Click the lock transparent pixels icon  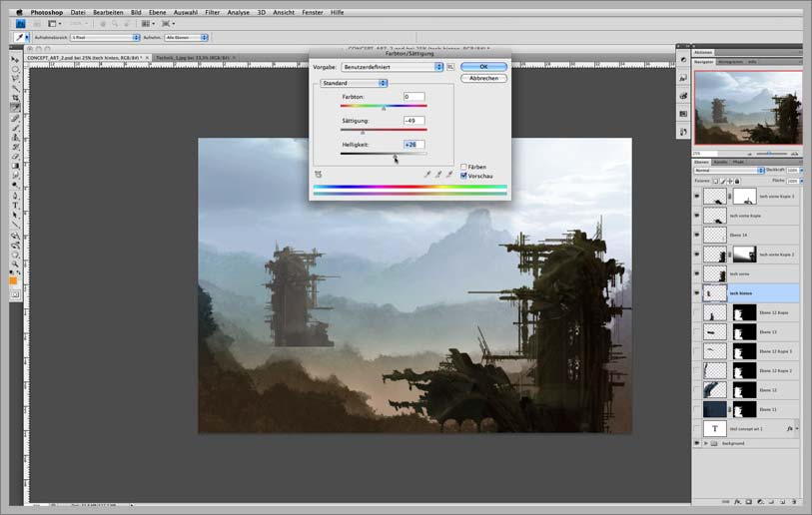click(715, 182)
